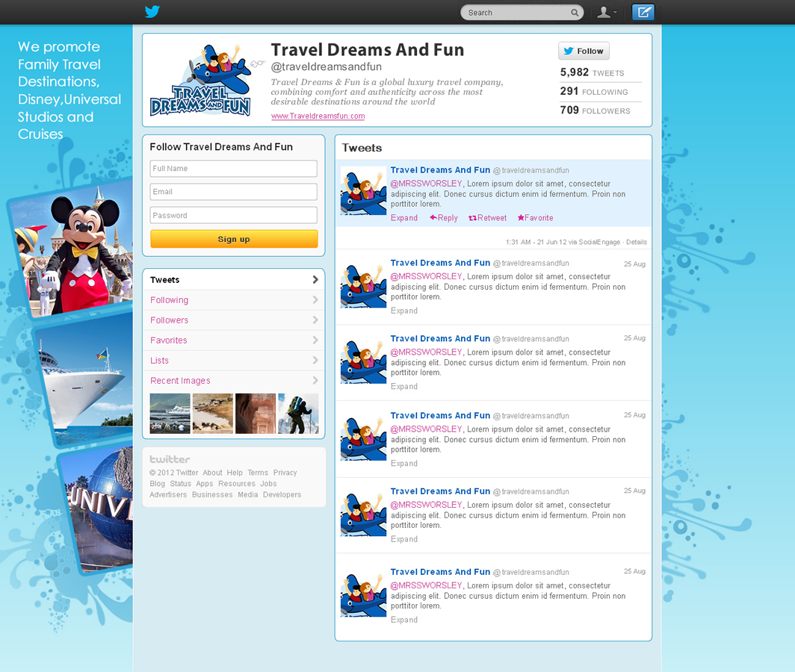Click the avatar of the first tweet
Image resolution: width=795 pixels, height=672 pixels.
(x=363, y=191)
